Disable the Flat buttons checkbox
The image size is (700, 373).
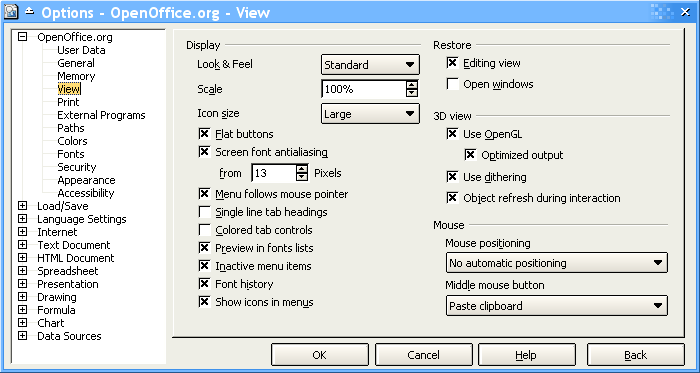(x=204, y=134)
